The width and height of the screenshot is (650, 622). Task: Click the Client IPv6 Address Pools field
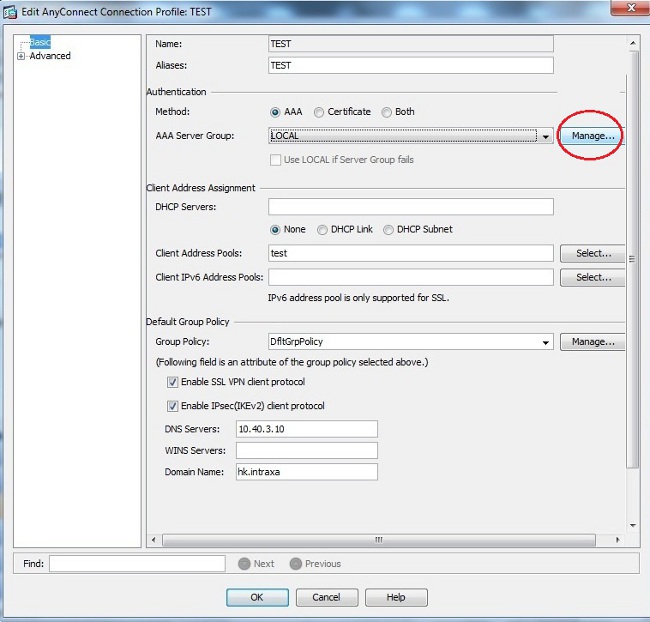click(x=411, y=277)
